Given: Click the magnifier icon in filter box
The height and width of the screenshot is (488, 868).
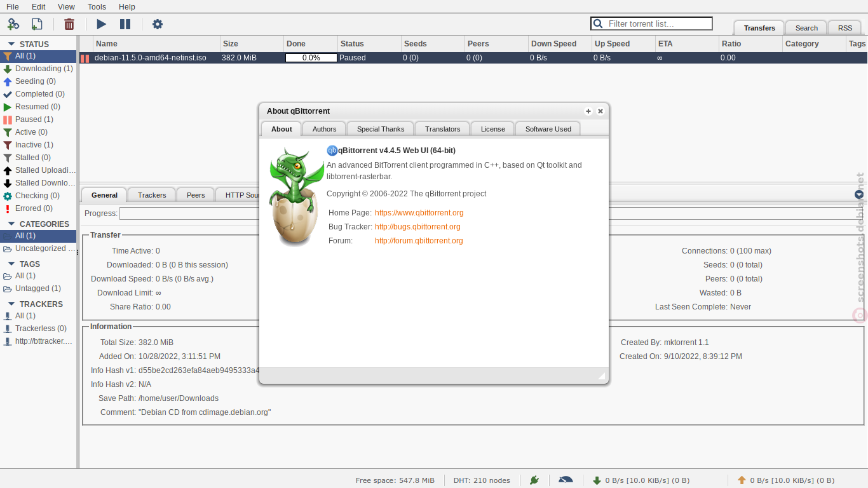Looking at the screenshot, I should [598, 24].
